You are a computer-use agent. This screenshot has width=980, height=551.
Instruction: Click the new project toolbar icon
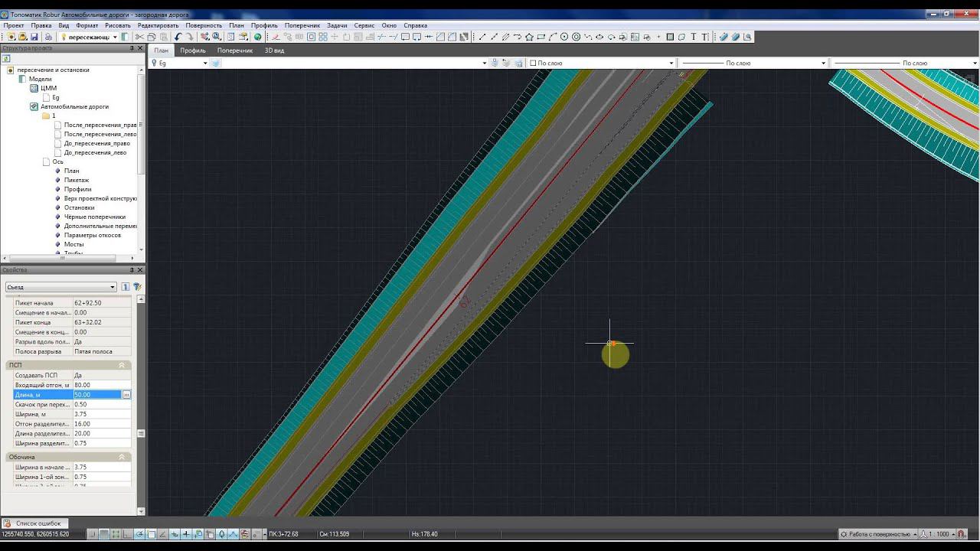11,37
